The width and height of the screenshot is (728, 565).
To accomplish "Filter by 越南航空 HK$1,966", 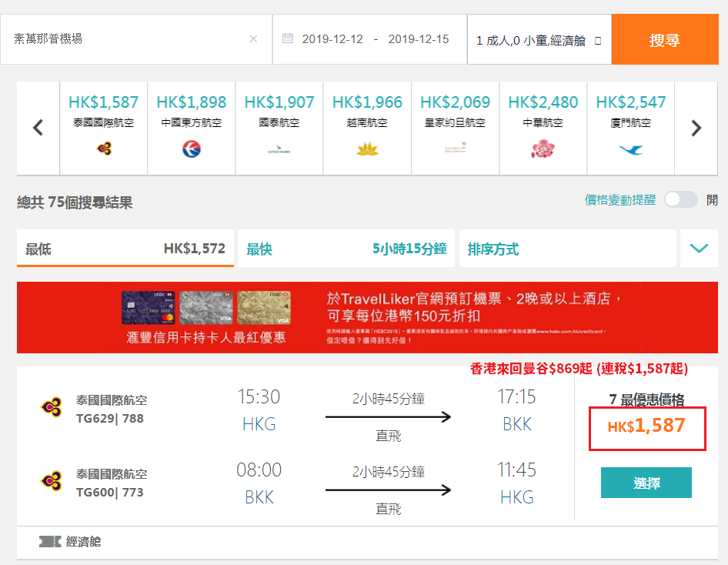I will tap(367, 128).
